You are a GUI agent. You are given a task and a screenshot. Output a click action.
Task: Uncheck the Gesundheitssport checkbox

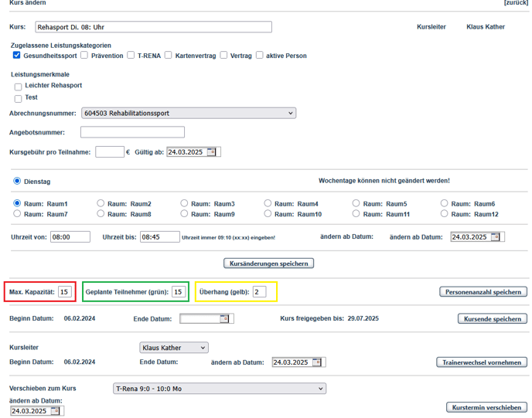(x=17, y=56)
